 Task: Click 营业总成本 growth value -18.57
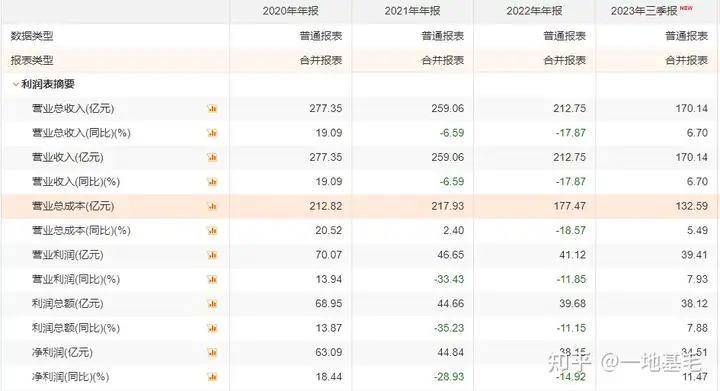tap(571, 230)
